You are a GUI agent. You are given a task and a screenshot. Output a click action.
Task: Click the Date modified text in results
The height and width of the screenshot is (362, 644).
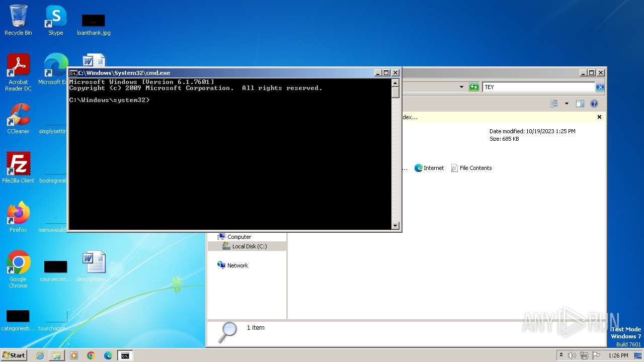click(x=532, y=131)
